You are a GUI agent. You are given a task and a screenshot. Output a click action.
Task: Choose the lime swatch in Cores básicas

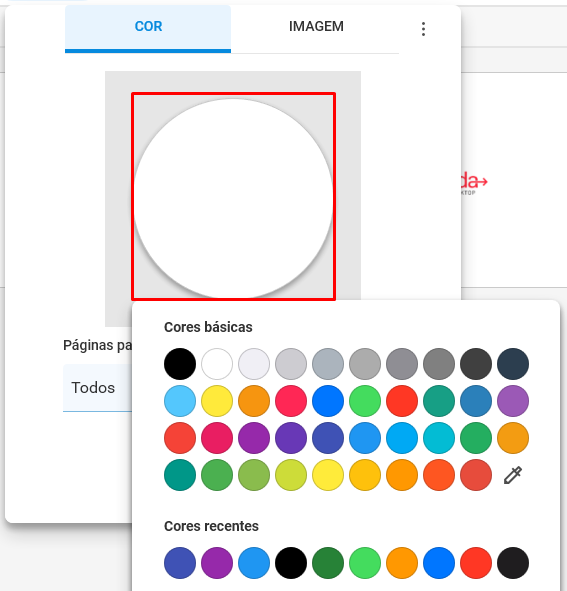click(x=291, y=475)
